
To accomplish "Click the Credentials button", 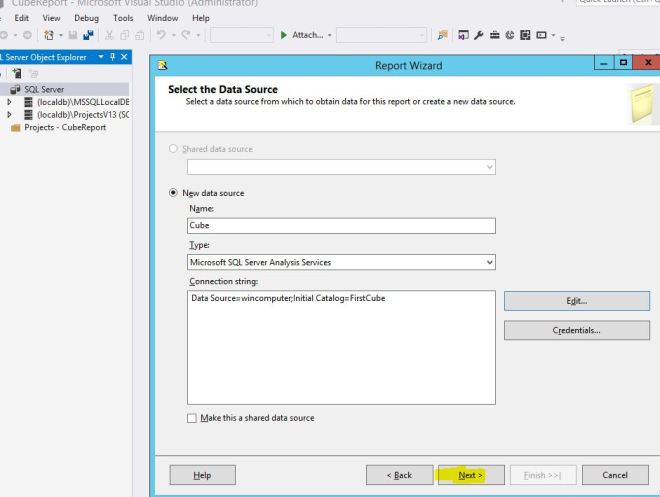I will (x=576, y=330).
